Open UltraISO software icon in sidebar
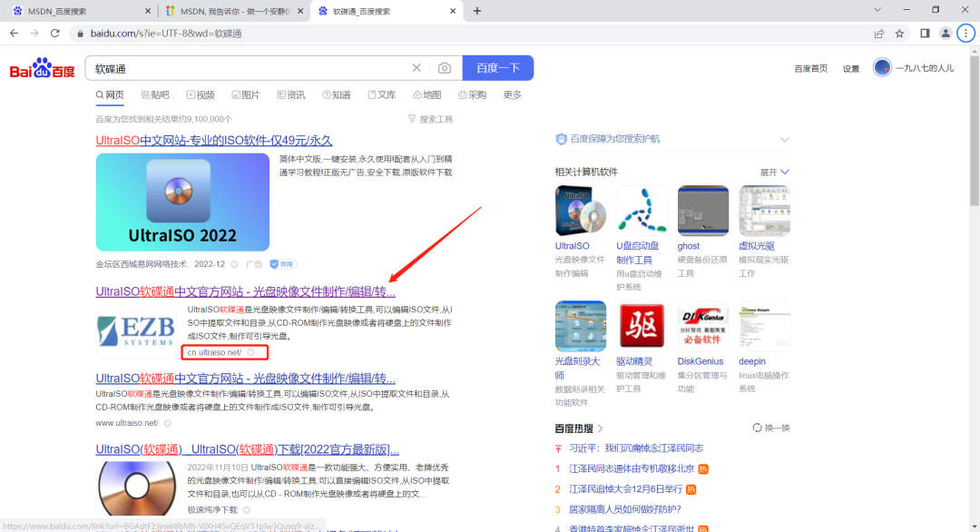980x532 pixels. point(580,211)
